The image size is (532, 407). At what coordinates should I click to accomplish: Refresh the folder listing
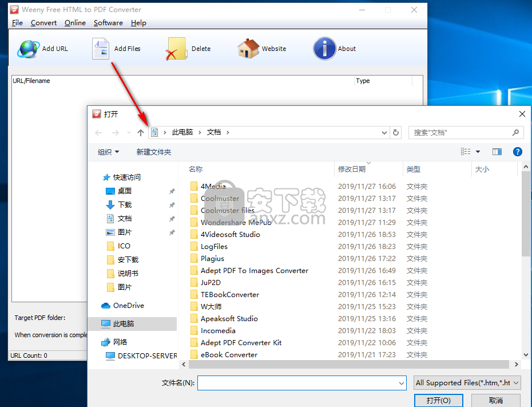click(396, 132)
